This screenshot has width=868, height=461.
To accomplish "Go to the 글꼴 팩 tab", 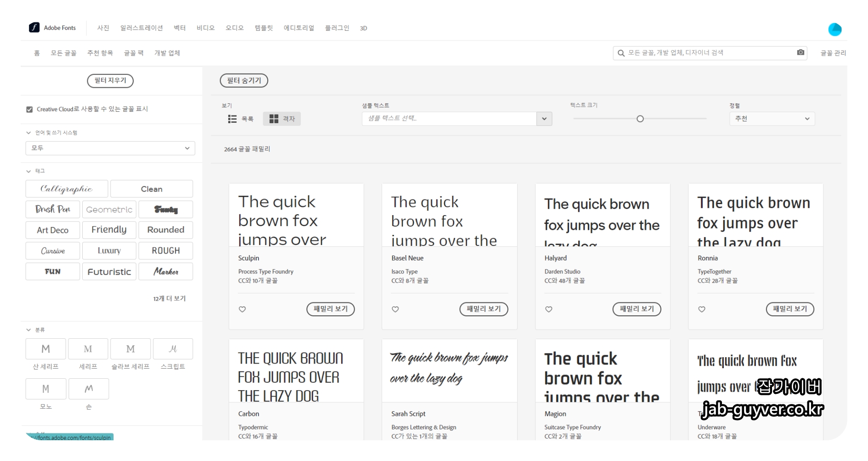I will point(134,53).
